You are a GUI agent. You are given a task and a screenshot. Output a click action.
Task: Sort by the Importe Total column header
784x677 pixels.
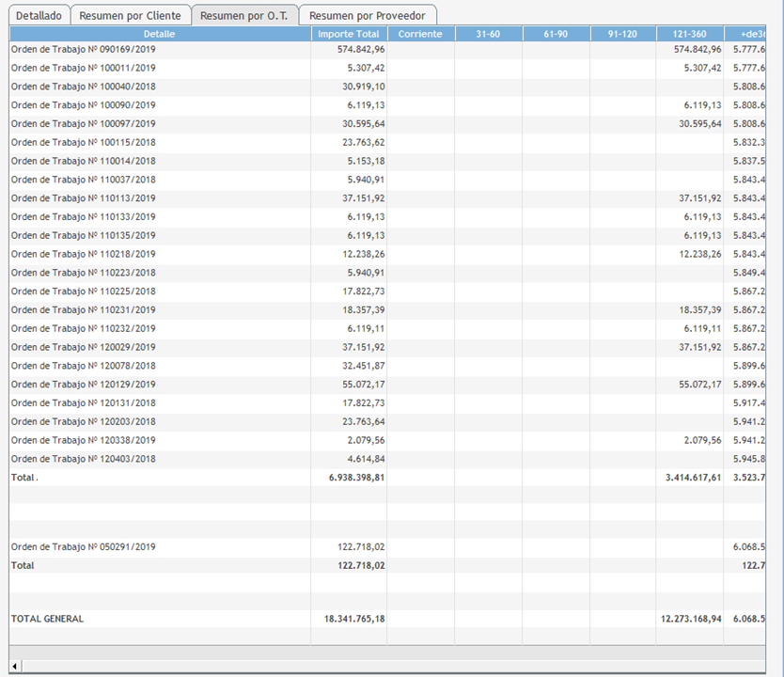(349, 34)
